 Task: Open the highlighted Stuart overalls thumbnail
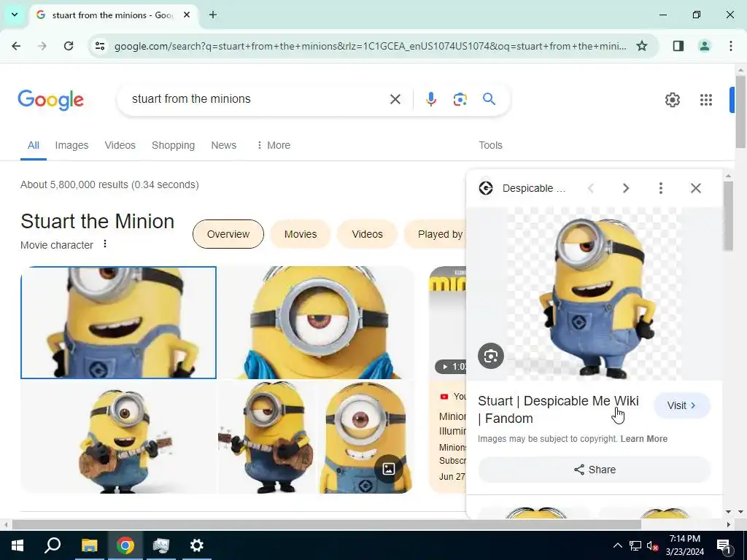(118, 322)
